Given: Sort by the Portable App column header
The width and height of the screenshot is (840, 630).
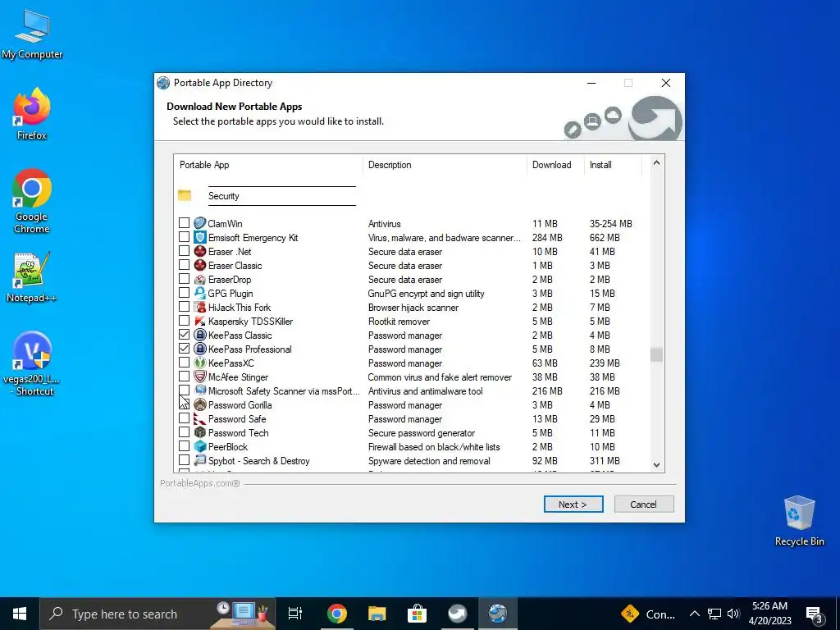Looking at the screenshot, I should 268,164.
